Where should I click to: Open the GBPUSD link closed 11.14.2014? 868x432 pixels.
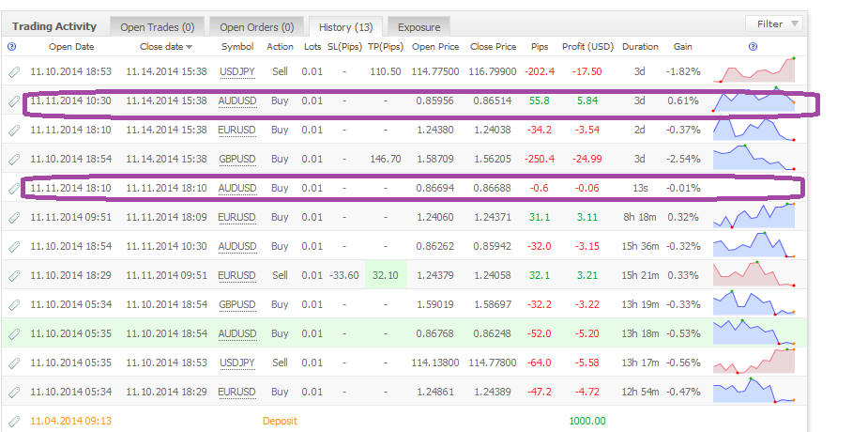pyautogui.click(x=236, y=159)
